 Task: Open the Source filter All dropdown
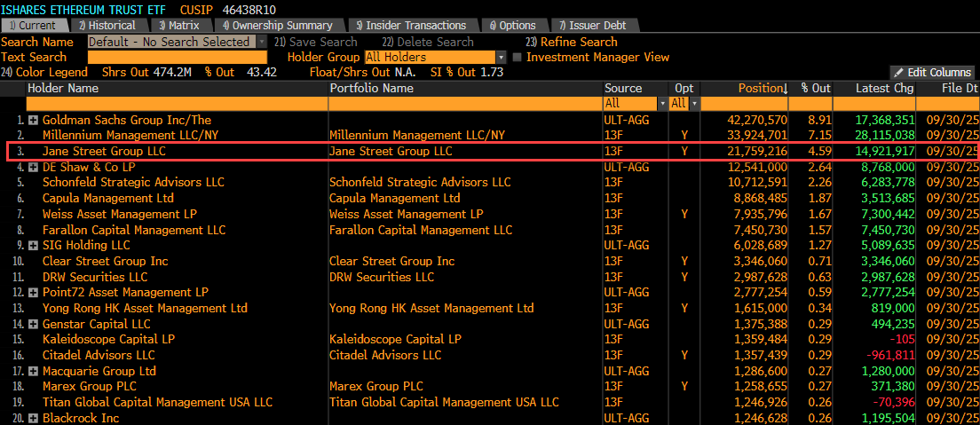(x=662, y=103)
